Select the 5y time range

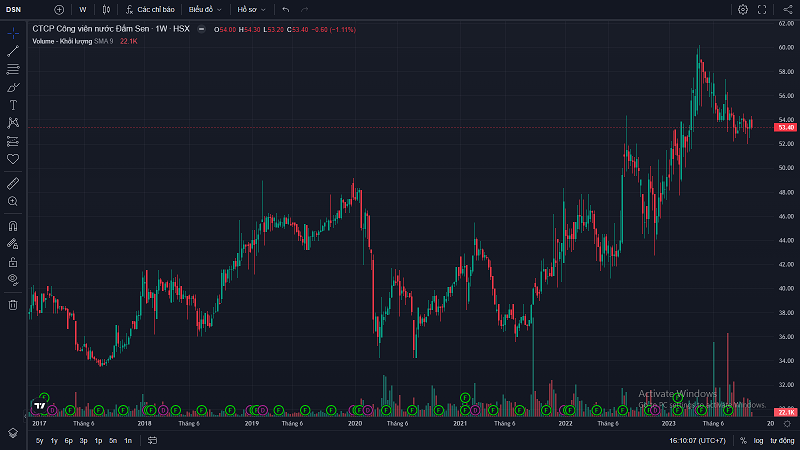[39, 440]
